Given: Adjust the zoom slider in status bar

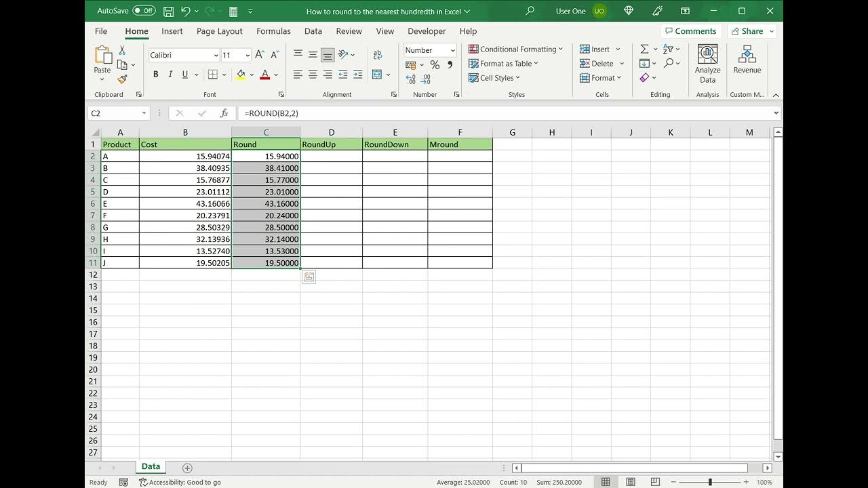Looking at the screenshot, I should [710, 482].
